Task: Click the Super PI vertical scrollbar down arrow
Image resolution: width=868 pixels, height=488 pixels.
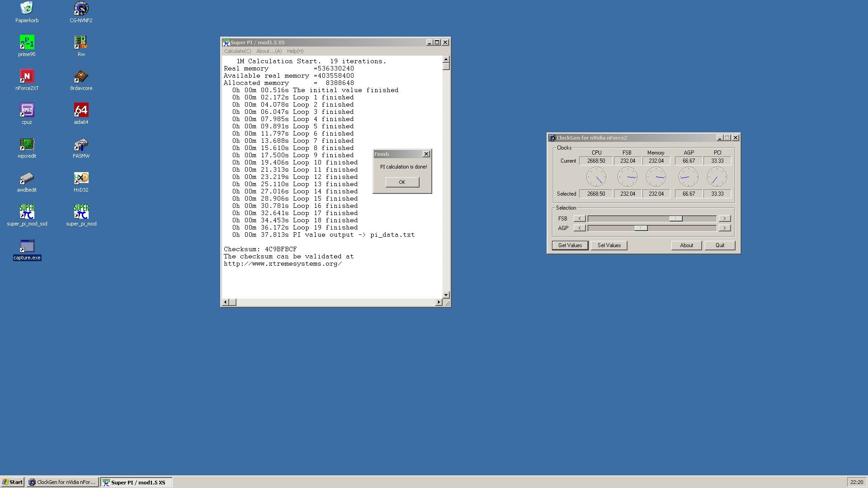Action: click(x=446, y=295)
